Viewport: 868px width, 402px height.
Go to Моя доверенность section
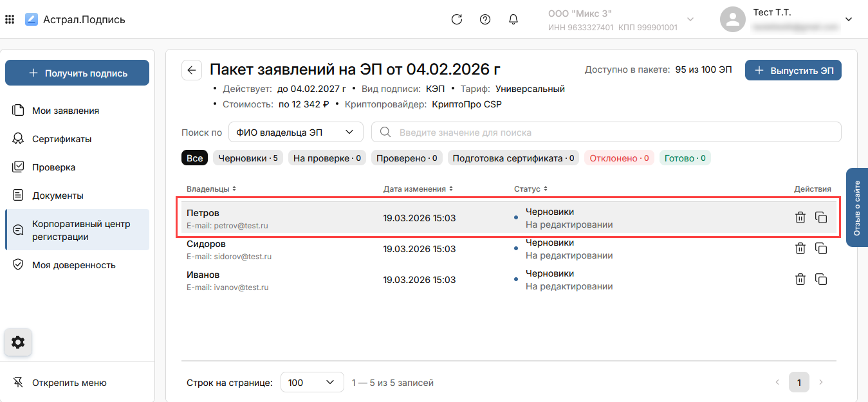pyautogui.click(x=73, y=265)
